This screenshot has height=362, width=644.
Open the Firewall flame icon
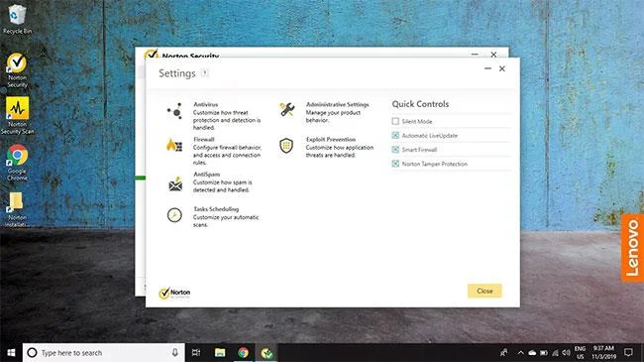tap(174, 145)
